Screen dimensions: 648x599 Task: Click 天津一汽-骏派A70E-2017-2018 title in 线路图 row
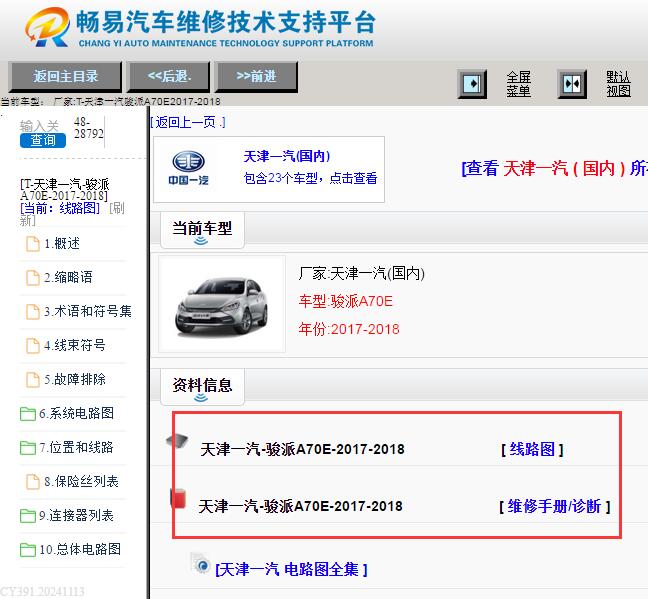click(x=302, y=449)
